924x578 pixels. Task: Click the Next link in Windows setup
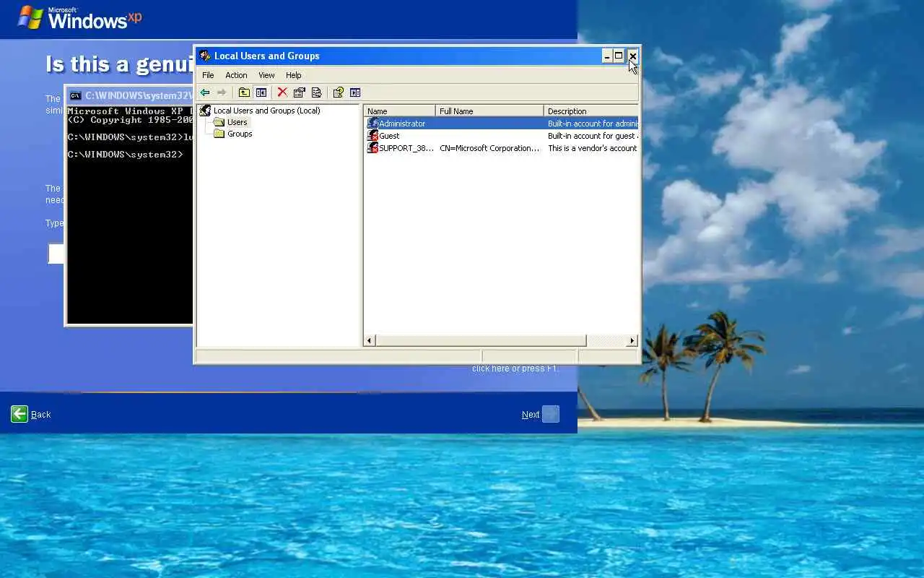(531, 415)
